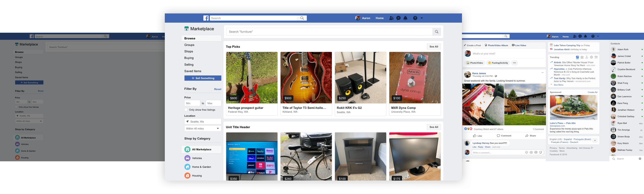Image resolution: width=644 pixels, height=194 pixels.
Task: Click the Facebook logo in center window
Action: coord(206,18)
